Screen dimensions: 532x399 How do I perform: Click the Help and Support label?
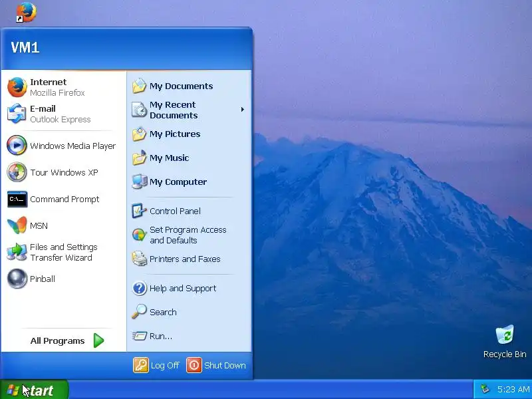183,289
